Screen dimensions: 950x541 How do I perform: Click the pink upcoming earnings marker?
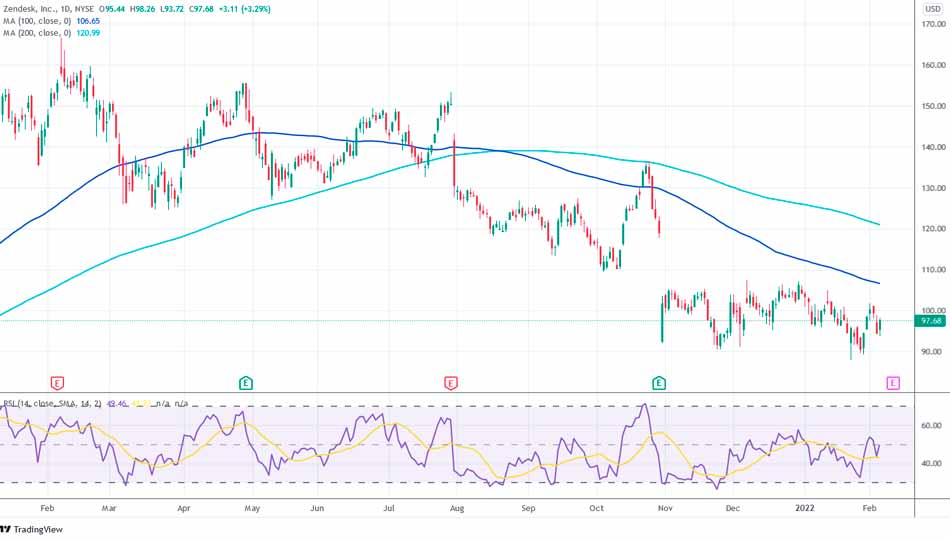click(x=893, y=383)
